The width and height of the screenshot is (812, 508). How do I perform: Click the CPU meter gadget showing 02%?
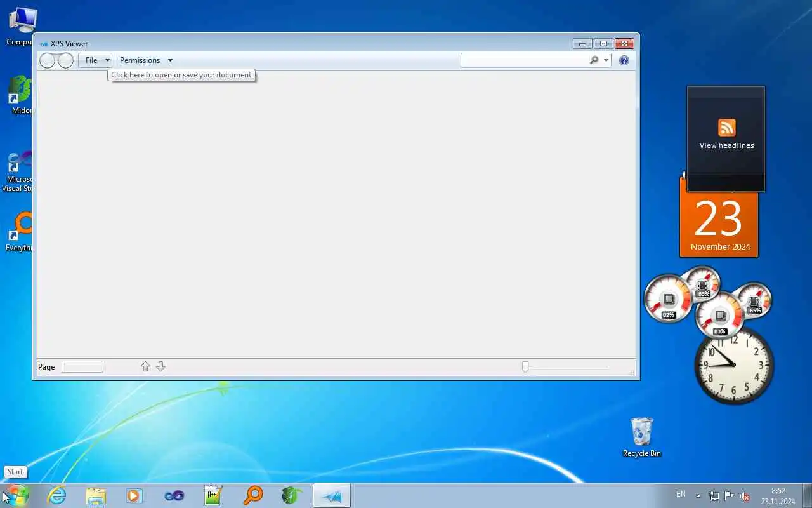[x=669, y=298]
